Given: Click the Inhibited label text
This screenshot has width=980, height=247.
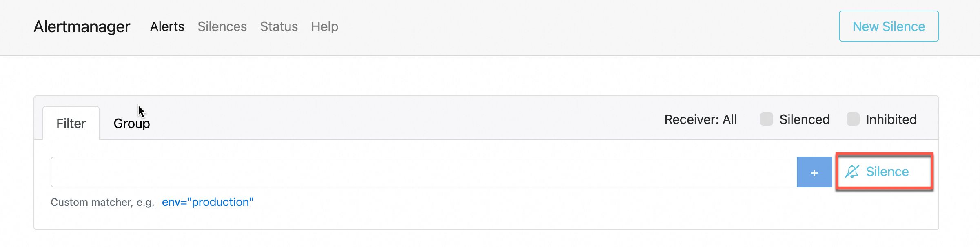Looking at the screenshot, I should [x=891, y=119].
